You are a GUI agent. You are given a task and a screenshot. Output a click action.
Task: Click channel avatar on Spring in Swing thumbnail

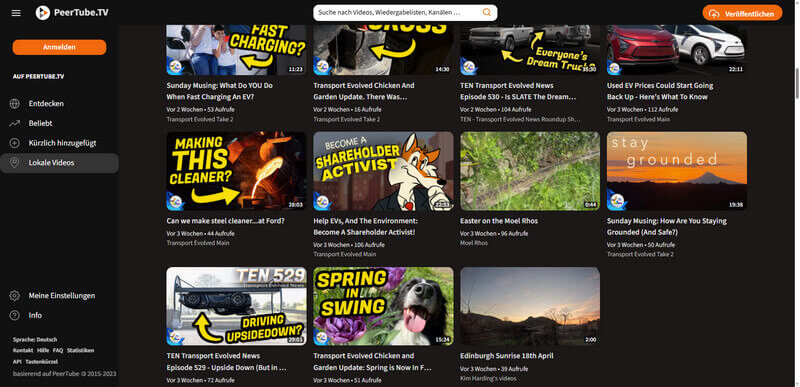pos(322,337)
